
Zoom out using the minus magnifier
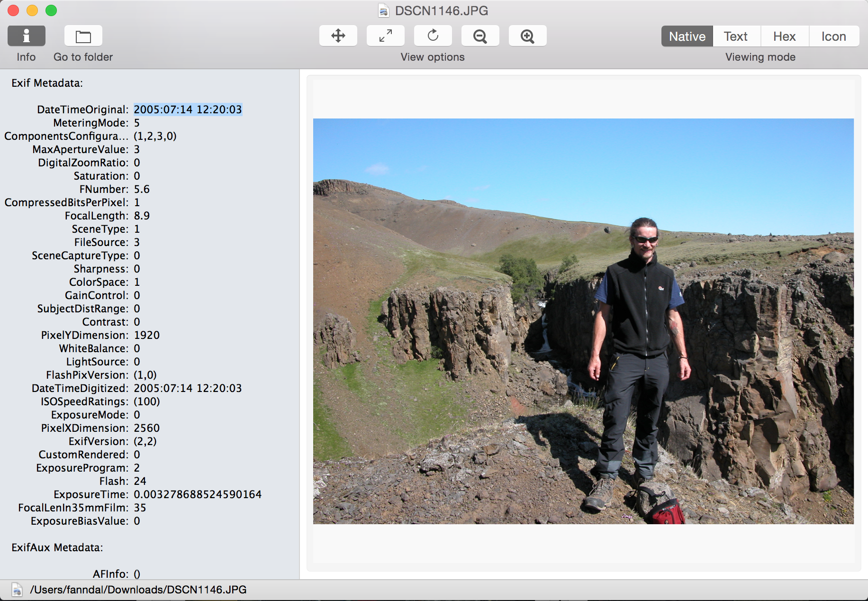coord(480,36)
